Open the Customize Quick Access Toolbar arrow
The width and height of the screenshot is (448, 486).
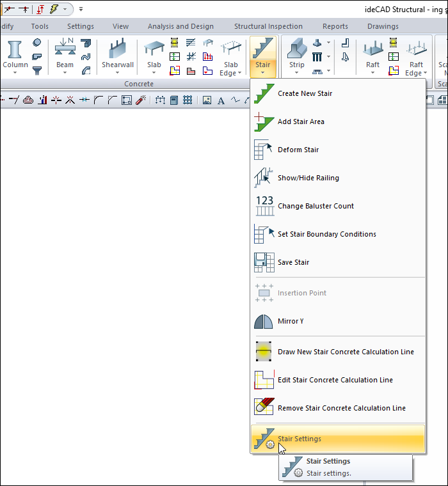tap(81, 10)
